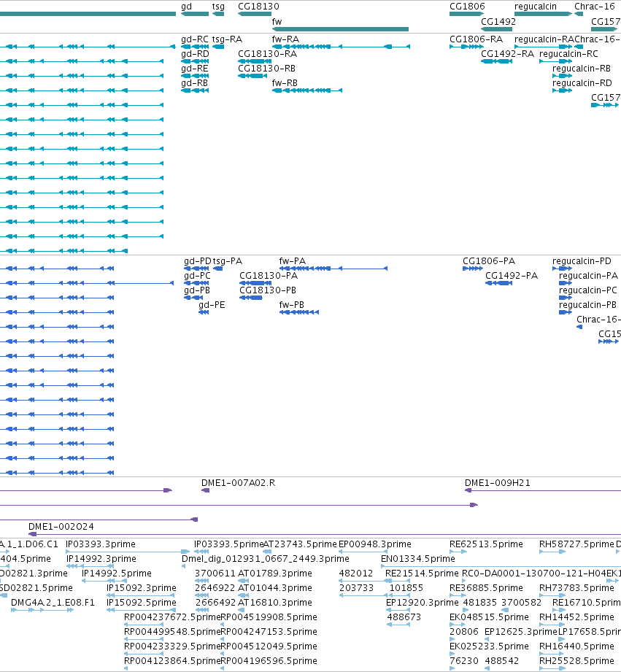Select protein gd-PB label
The image size is (621, 672).
tap(197, 290)
